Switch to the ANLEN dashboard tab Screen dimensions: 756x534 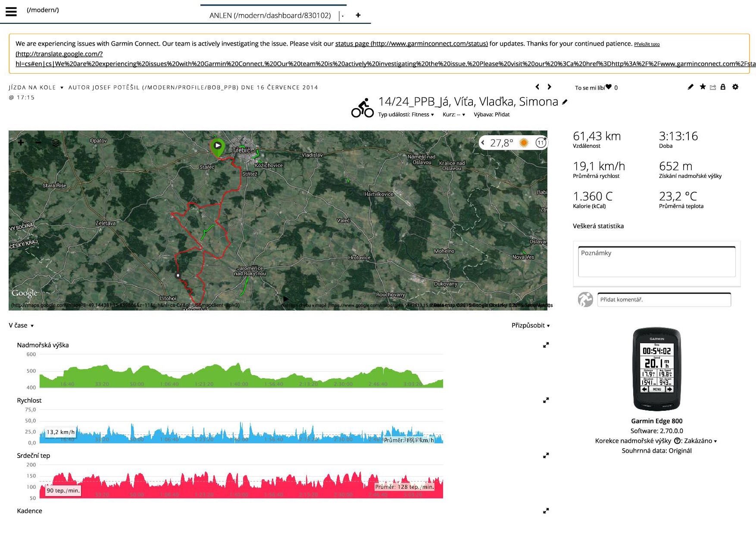pos(270,16)
